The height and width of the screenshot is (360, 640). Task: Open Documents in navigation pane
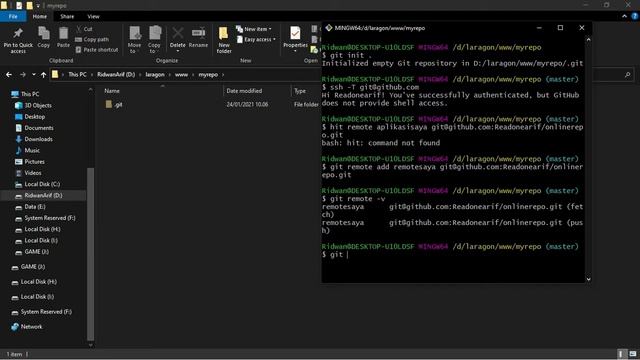[x=38, y=128]
